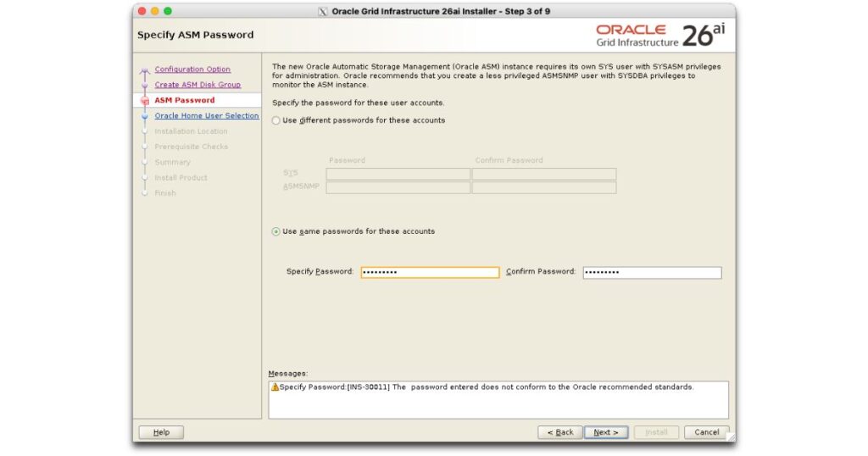Click the disabled SYS Confirm Password field
Viewport: 868px width, 456px height.
[544, 174]
